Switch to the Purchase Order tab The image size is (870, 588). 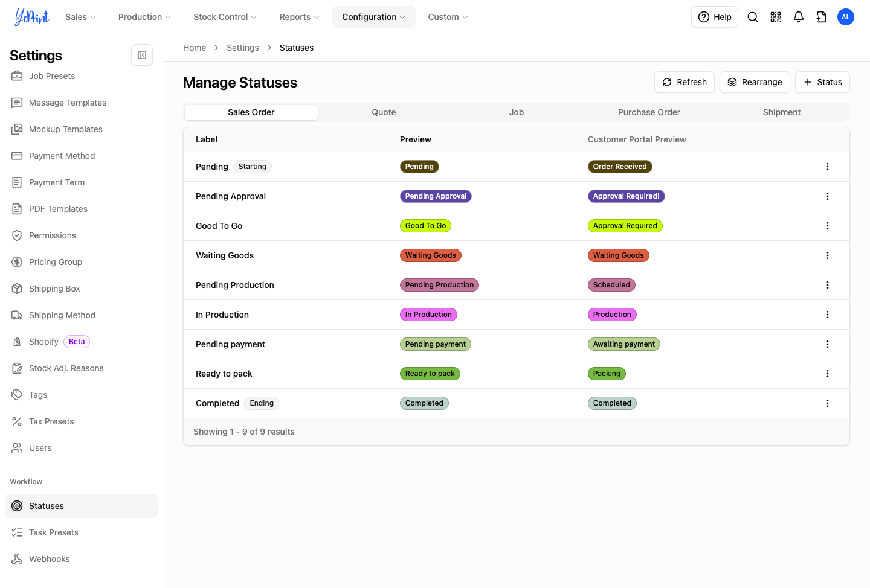coord(649,112)
